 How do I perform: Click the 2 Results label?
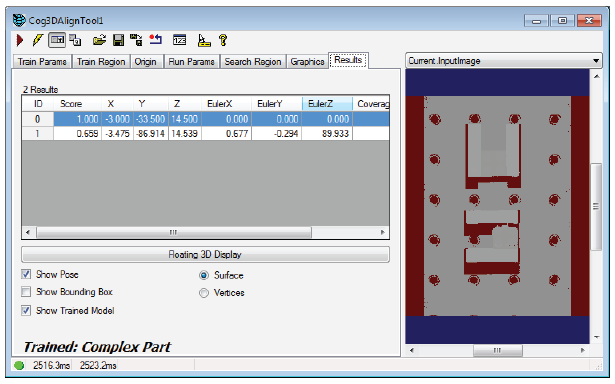tap(40, 89)
